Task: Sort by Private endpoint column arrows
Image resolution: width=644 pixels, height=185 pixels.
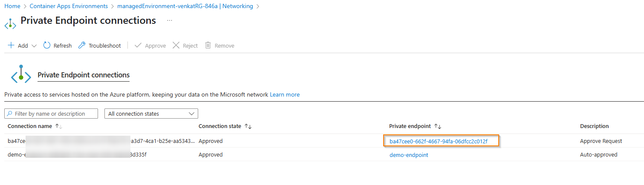Action: [438, 126]
